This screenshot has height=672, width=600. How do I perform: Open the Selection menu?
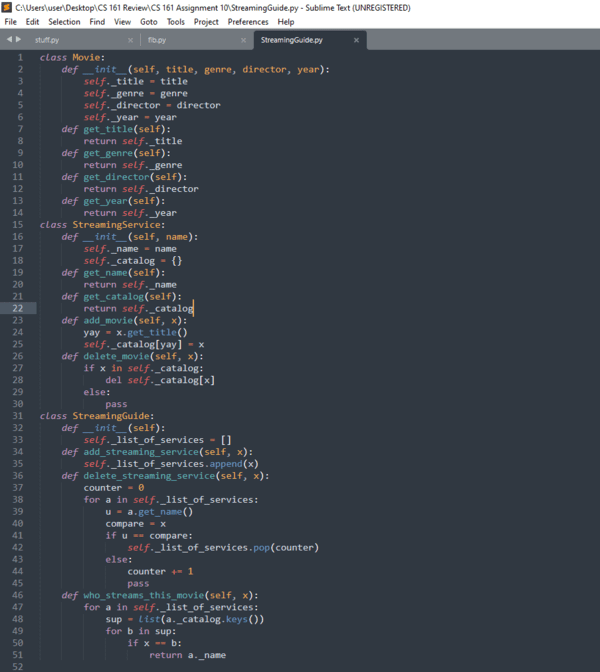pyautogui.click(x=64, y=22)
